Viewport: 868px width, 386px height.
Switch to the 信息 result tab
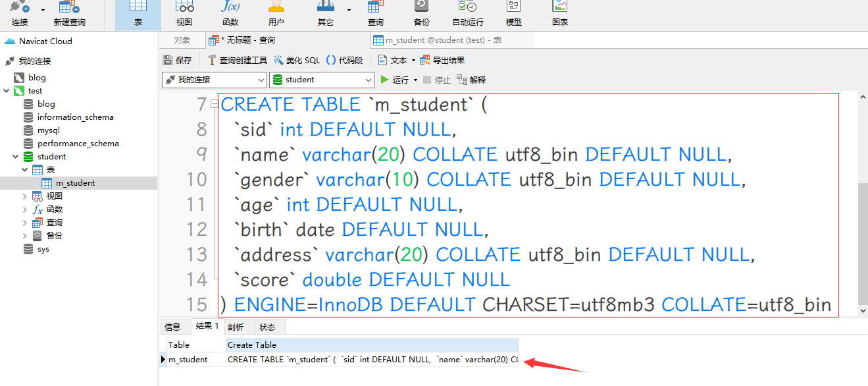(x=172, y=327)
